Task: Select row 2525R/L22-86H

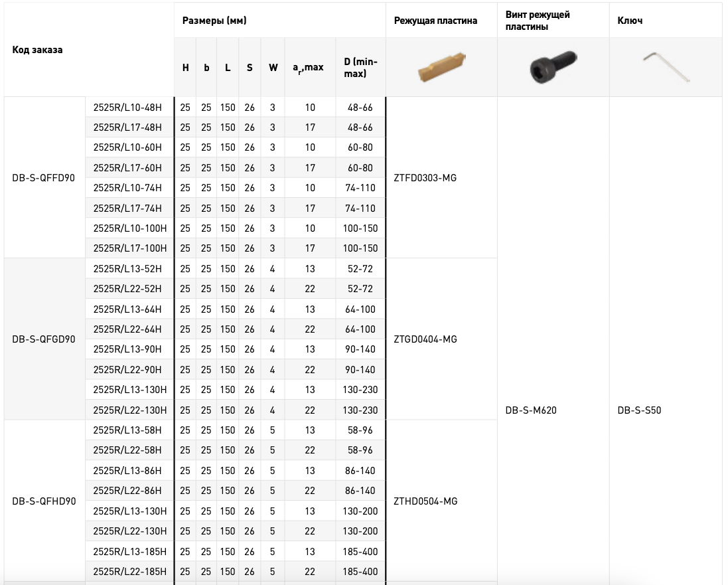Action: click(236, 490)
